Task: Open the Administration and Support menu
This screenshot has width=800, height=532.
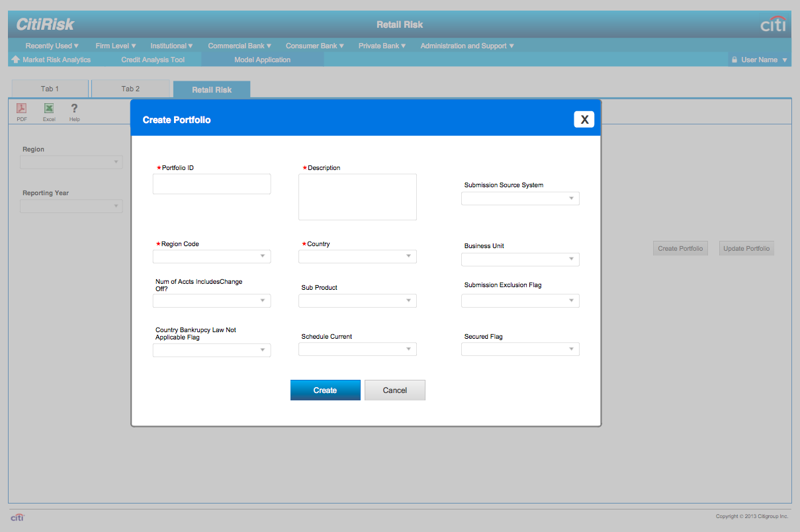Action: pos(467,46)
